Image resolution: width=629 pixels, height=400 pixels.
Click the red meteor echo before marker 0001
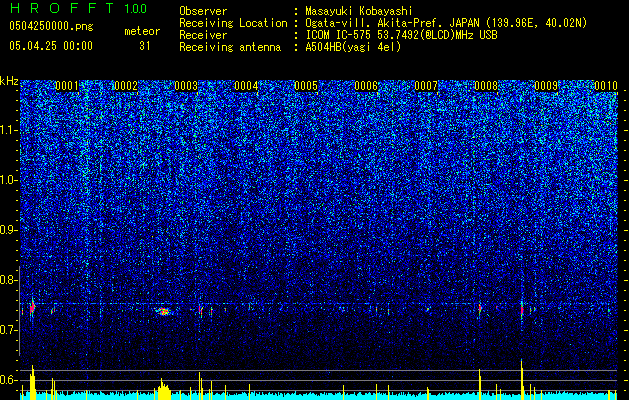point(32,308)
